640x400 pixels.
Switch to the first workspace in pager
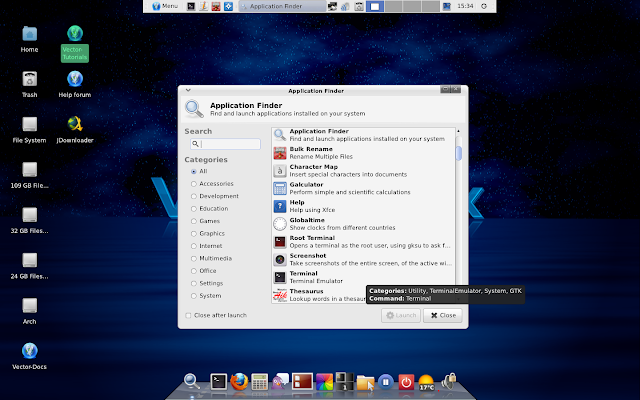[375, 6]
